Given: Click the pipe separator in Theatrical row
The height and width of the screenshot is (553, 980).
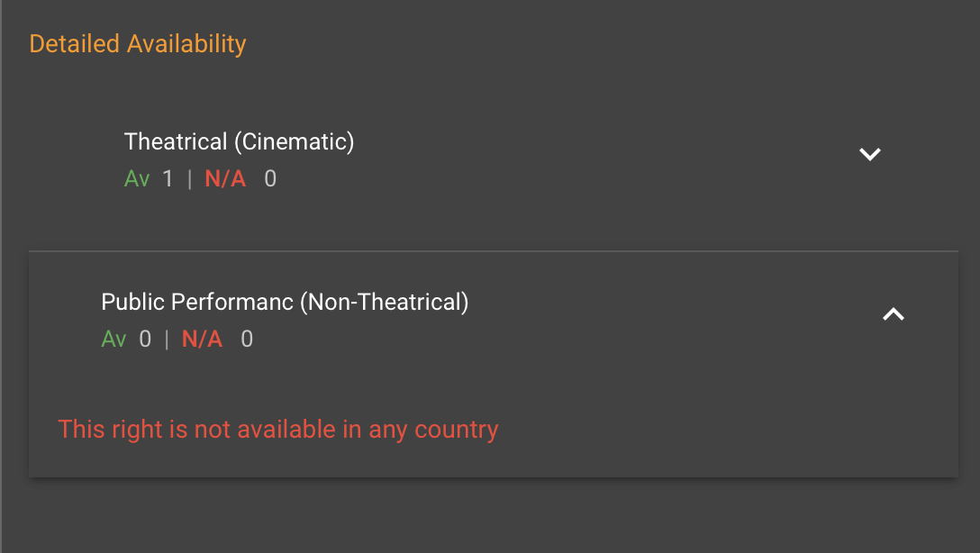Looking at the screenshot, I should click(x=189, y=179).
